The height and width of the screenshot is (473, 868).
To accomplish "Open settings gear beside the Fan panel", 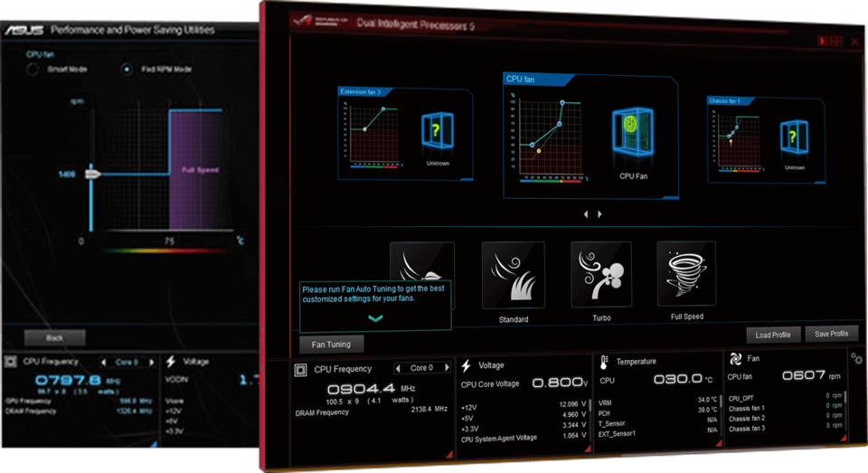I will [x=856, y=358].
